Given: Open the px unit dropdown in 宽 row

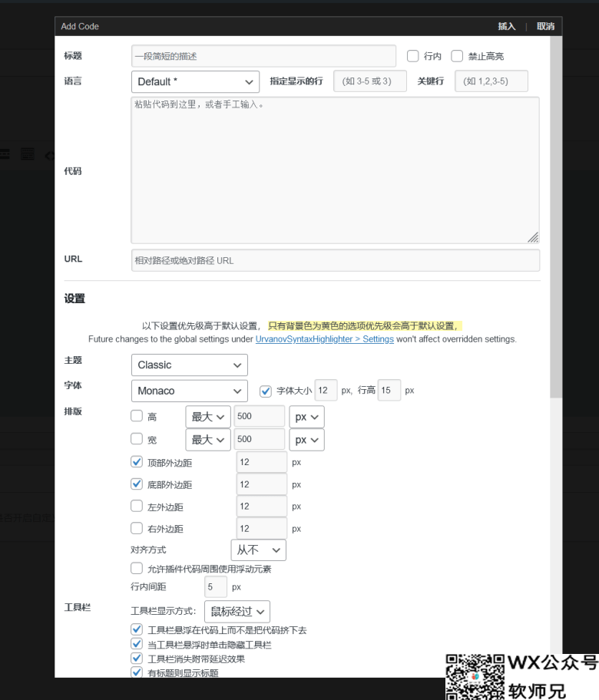Looking at the screenshot, I should 307,440.
